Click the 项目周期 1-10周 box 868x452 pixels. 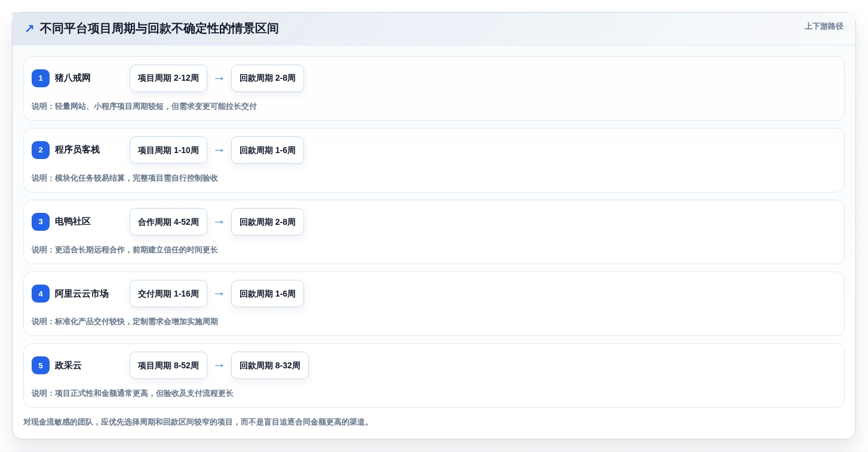coord(168,150)
